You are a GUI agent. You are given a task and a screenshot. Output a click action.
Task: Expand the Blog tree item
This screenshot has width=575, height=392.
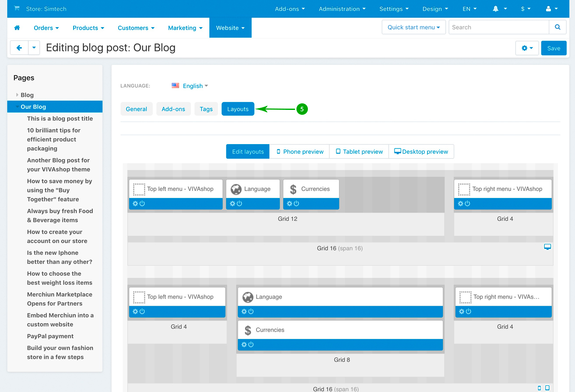pos(18,95)
